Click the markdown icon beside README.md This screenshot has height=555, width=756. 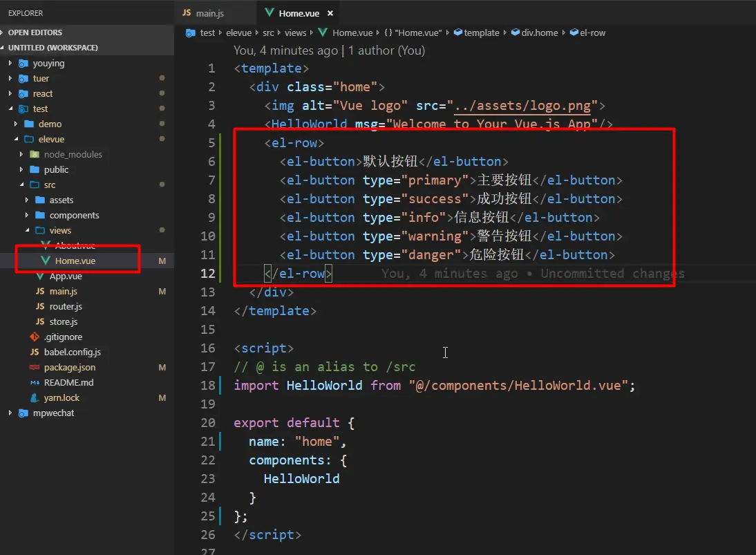tap(35, 382)
